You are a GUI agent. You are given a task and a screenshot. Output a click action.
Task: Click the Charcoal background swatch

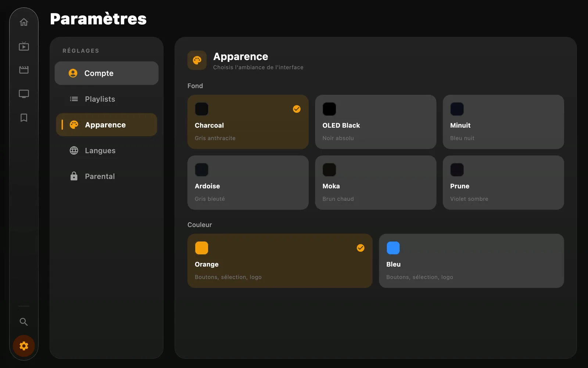(202, 109)
